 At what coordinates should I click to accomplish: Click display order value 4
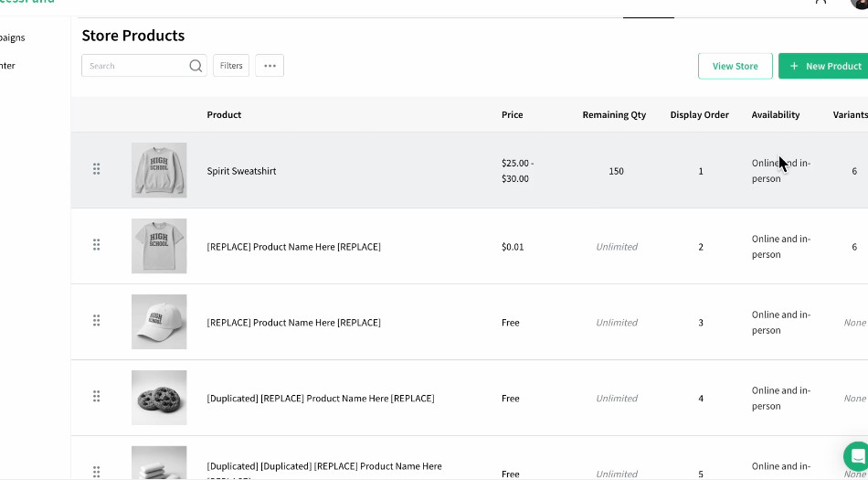(x=700, y=399)
